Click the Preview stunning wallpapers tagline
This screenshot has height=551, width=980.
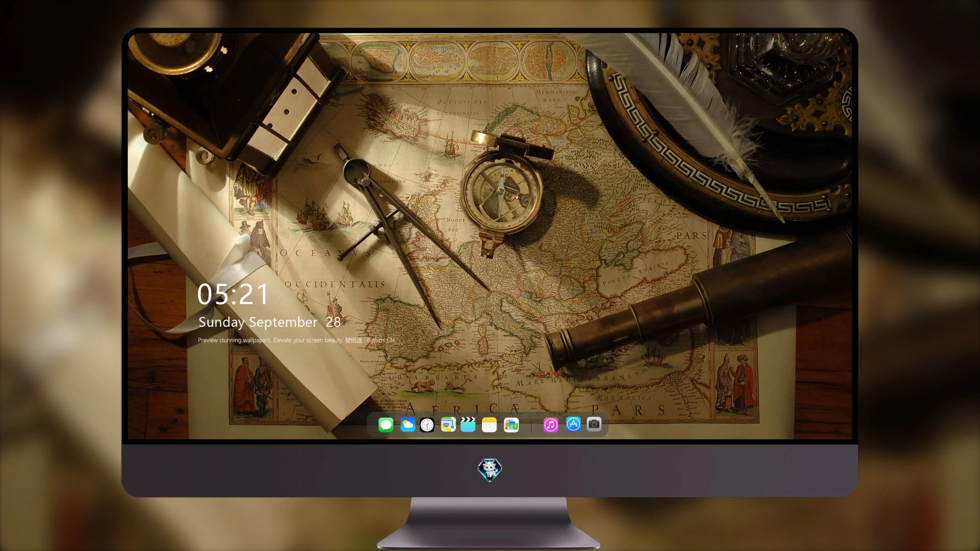coord(296,340)
